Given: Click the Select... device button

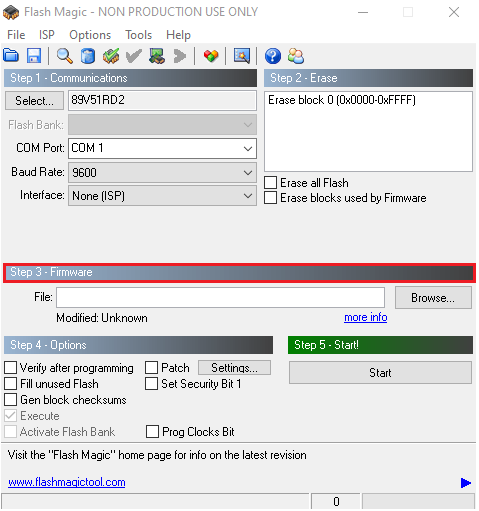Looking at the screenshot, I should coord(34,100).
